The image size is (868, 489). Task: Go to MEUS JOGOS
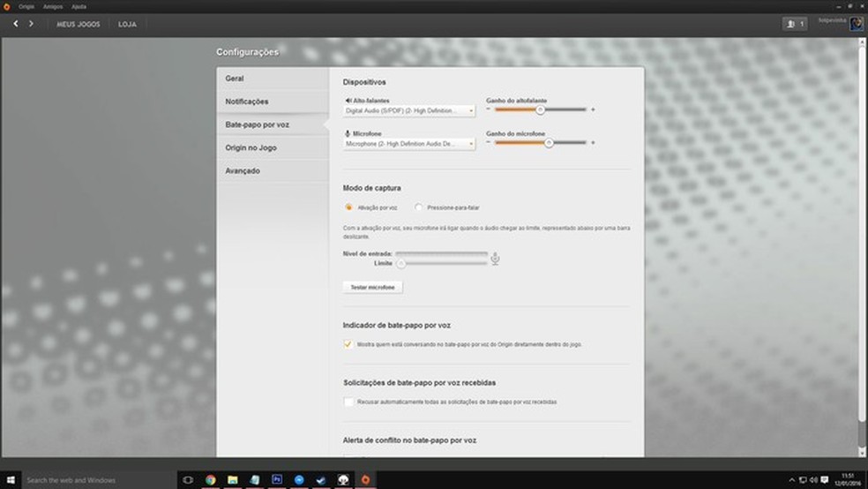(x=78, y=25)
